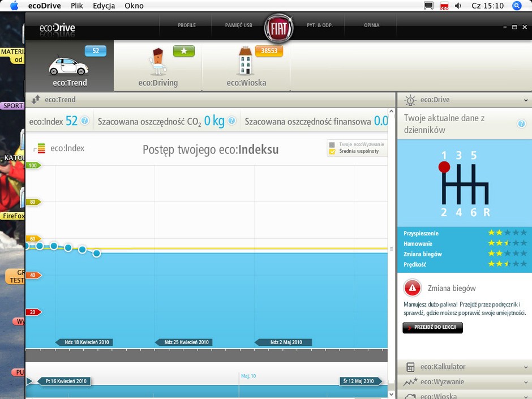Open the ecoDrive application menu
Viewport: 532px width, 399px height.
click(45, 6)
